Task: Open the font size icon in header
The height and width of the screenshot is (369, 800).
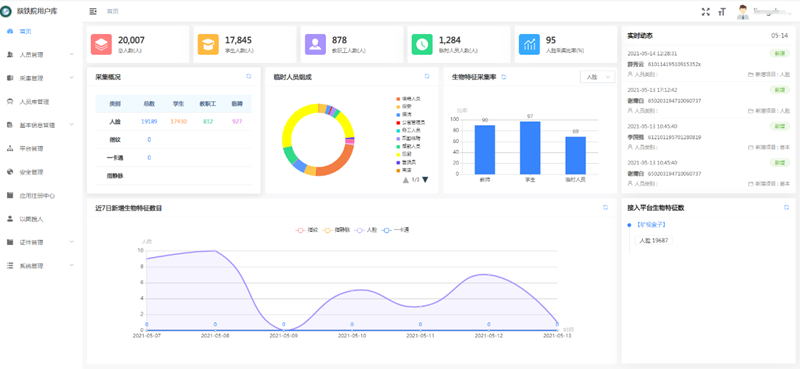Action: click(721, 12)
